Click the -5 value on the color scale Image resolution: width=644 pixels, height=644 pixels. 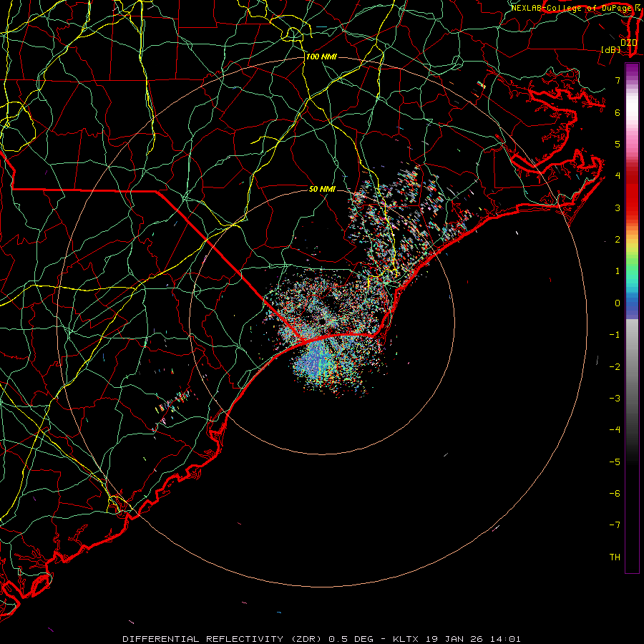[x=615, y=462]
